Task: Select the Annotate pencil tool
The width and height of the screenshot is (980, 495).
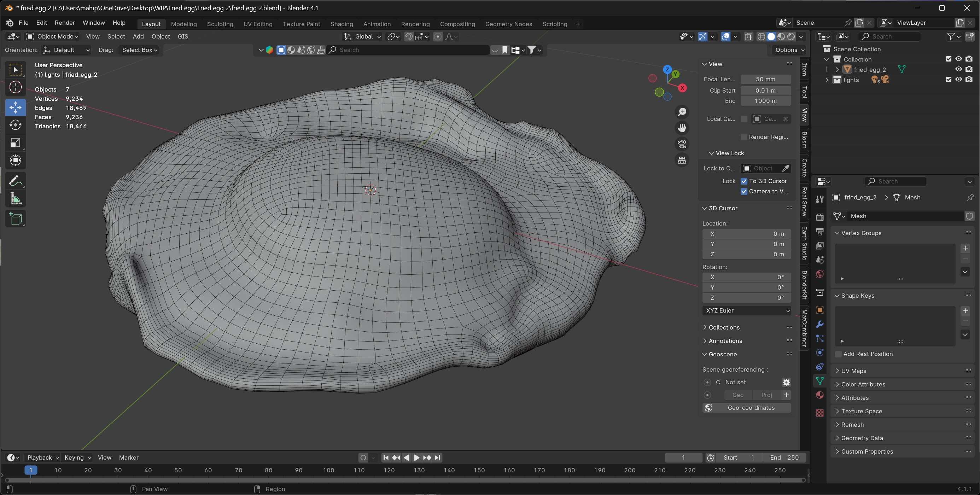Action: [x=15, y=181]
